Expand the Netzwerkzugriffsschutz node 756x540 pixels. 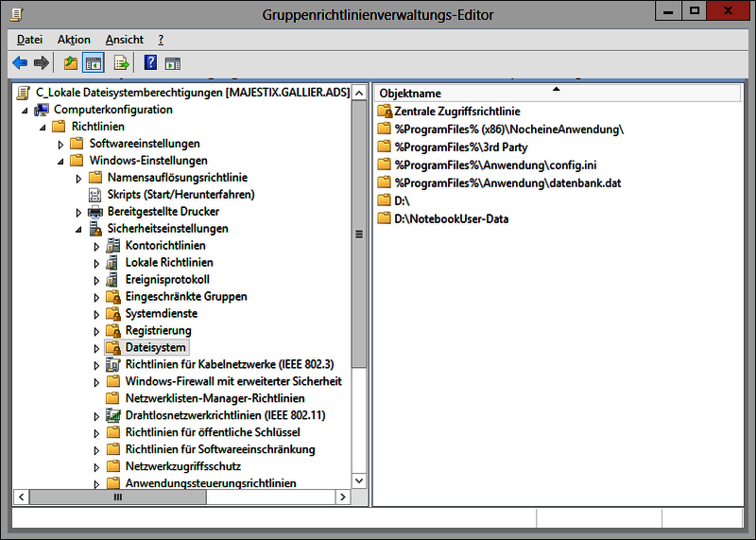click(96, 467)
